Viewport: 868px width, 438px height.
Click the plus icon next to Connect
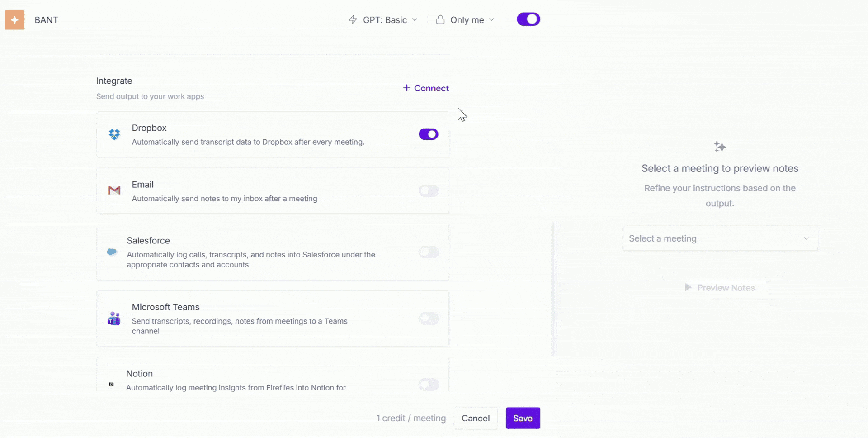click(406, 88)
